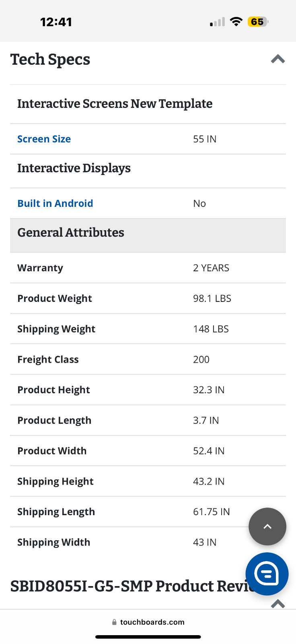296x644 pixels.
Task: Tap the home indicator bar
Action: coord(148,637)
